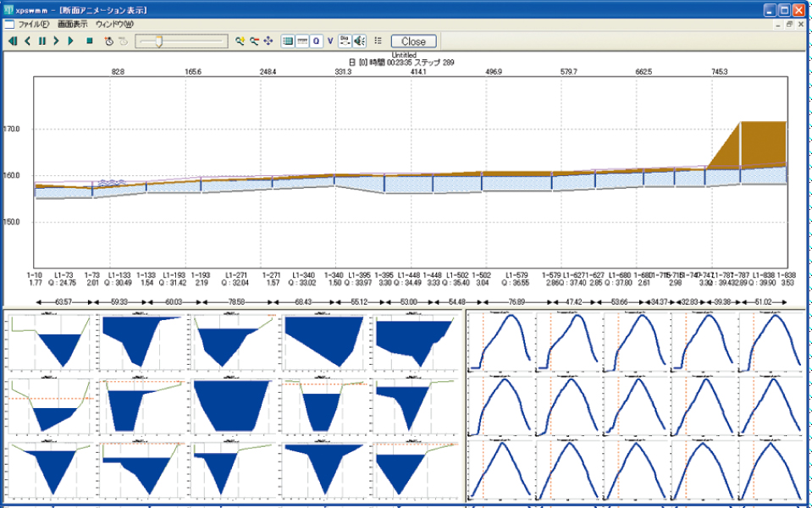
Task: Click the zoom out magnifier icon
Action: 254,41
